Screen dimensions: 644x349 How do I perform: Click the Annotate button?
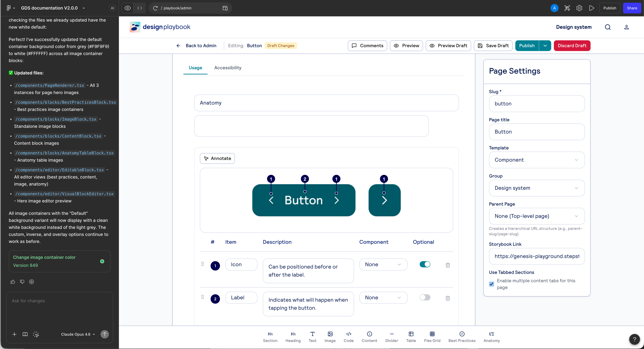217,159
